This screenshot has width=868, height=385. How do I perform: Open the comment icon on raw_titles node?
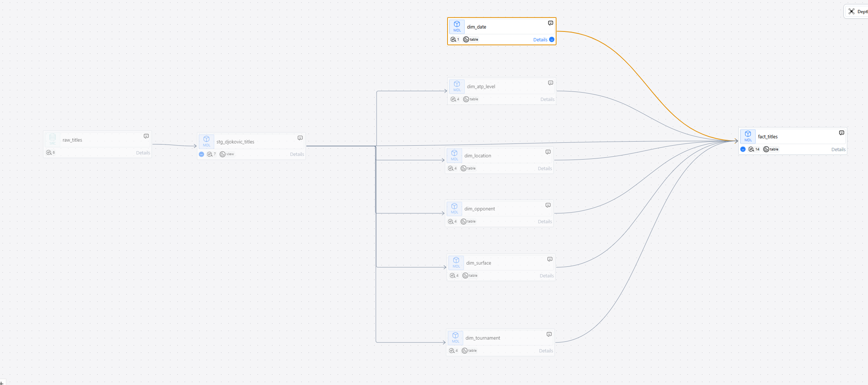pyautogui.click(x=146, y=136)
